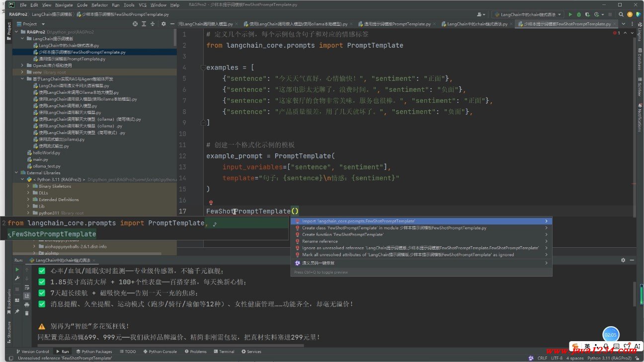Clear Run output with trash icon
This screenshot has width=644, height=362.
(27, 313)
